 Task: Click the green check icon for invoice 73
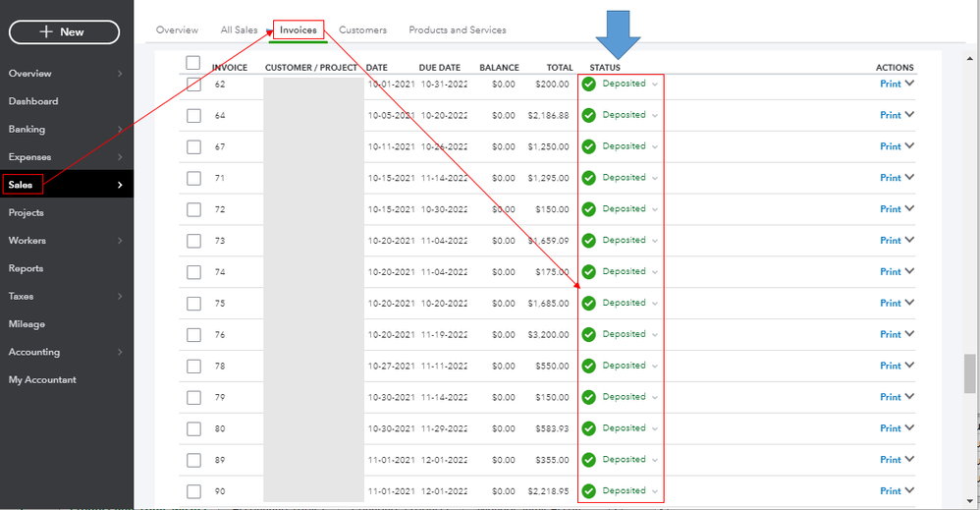click(589, 241)
